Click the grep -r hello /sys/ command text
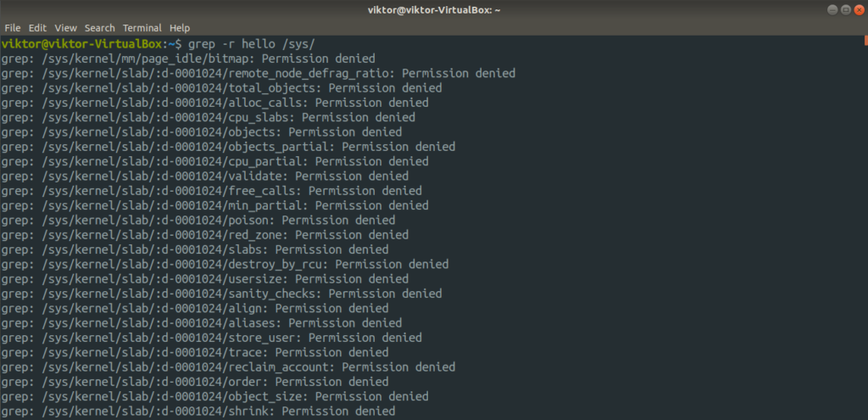The width and height of the screenshot is (868, 420). pyautogui.click(x=252, y=44)
